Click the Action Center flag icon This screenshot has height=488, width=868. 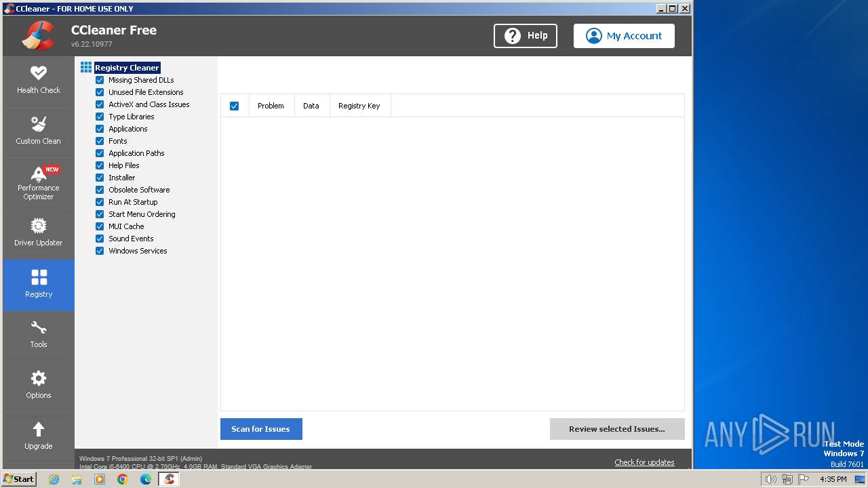[804, 479]
